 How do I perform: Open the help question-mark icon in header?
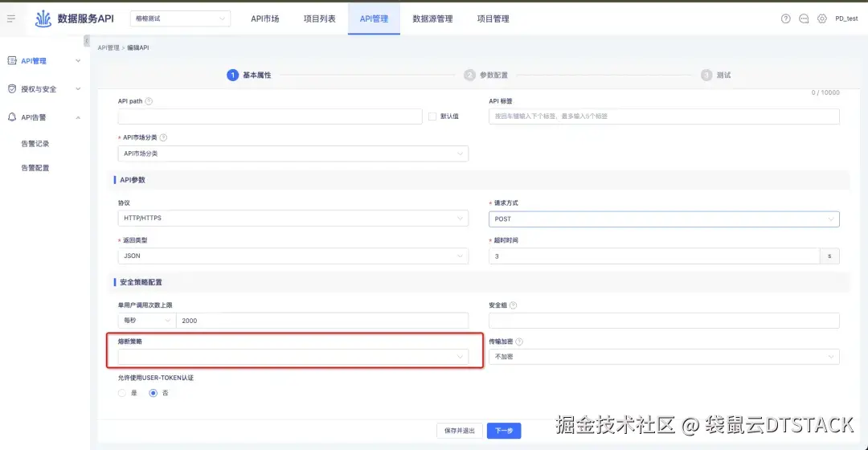[x=785, y=18]
